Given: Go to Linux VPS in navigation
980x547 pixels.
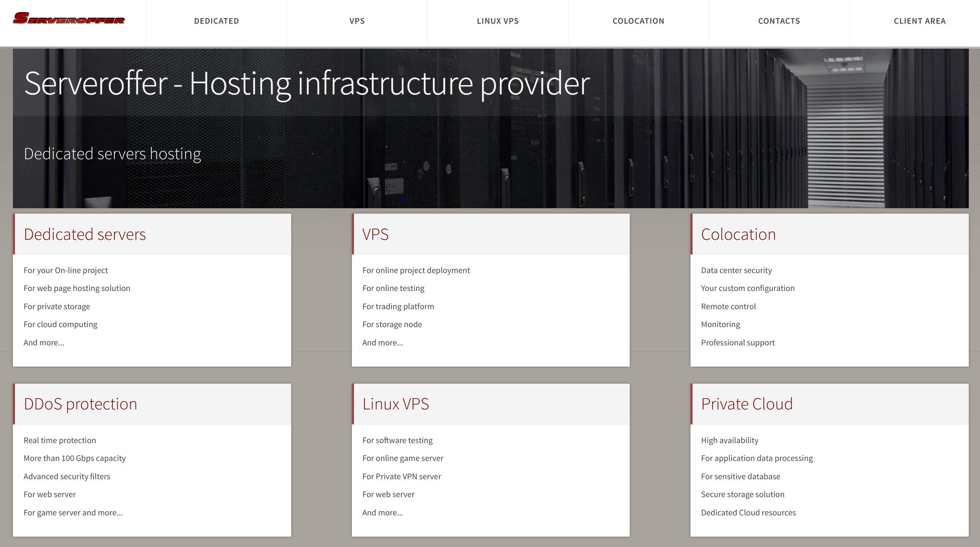Looking at the screenshot, I should [497, 21].
